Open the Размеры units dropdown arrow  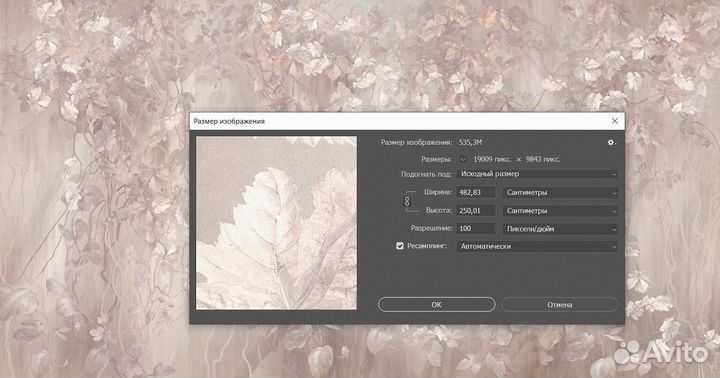pyautogui.click(x=463, y=159)
